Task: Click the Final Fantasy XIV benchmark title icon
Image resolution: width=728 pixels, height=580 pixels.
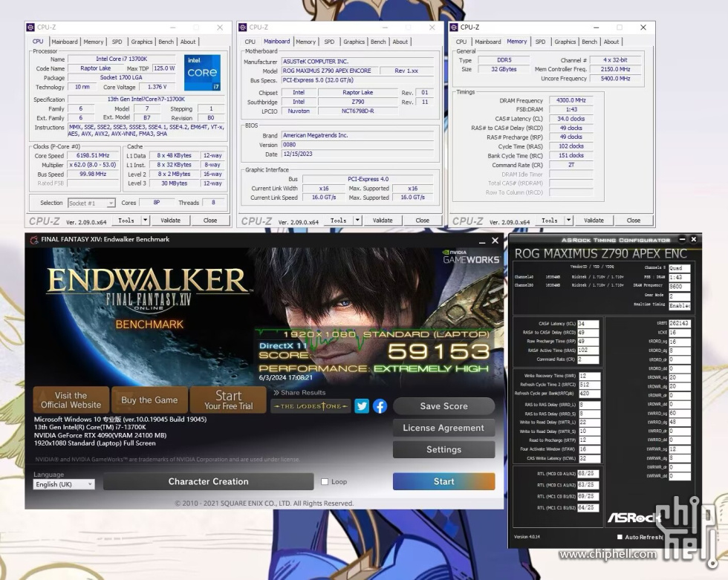Action: (x=34, y=239)
